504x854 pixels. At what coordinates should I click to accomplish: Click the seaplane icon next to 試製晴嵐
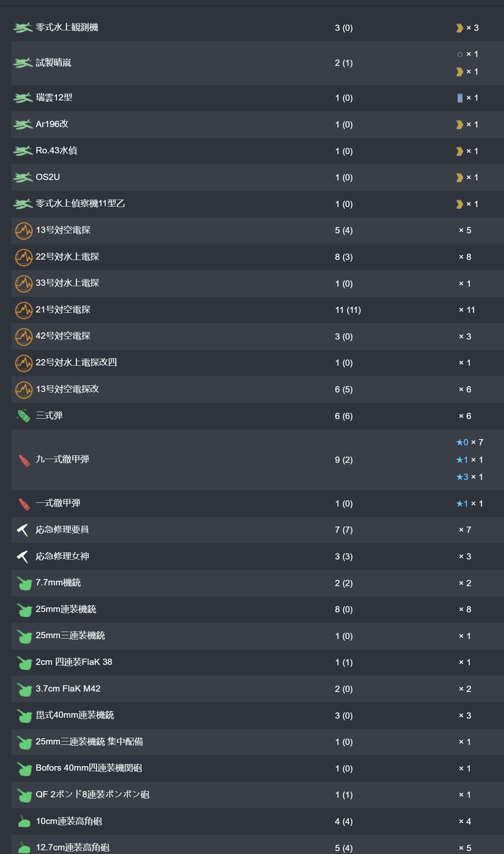coord(23,63)
